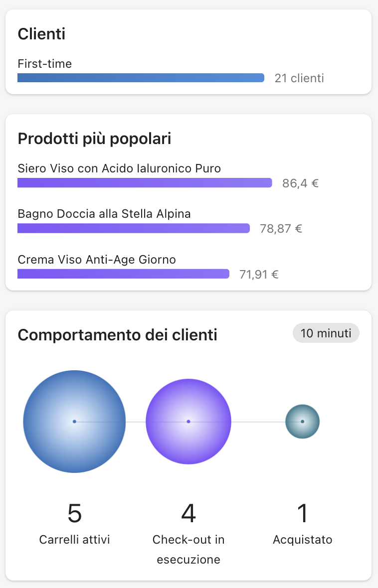Image resolution: width=378 pixels, height=588 pixels.
Task: Click the Clienti card heading
Action: [42, 34]
